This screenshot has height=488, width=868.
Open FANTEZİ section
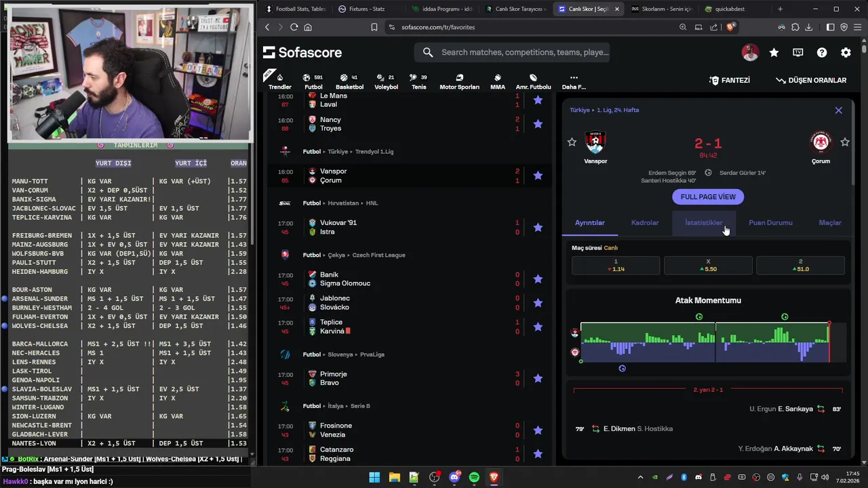tap(730, 80)
